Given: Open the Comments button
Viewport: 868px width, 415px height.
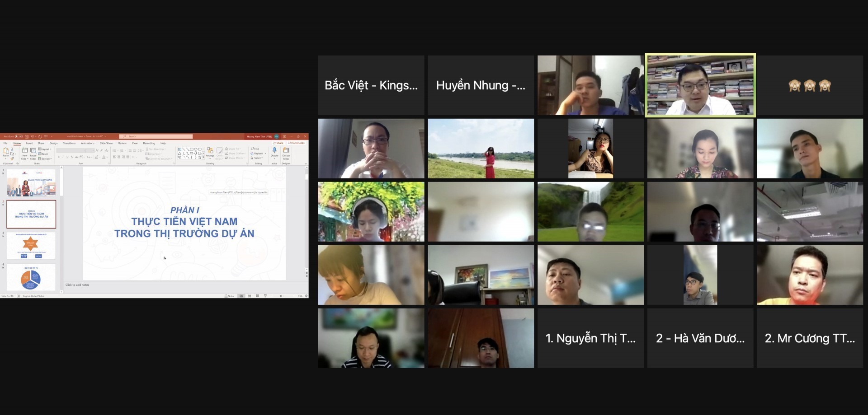Looking at the screenshot, I should [297, 143].
